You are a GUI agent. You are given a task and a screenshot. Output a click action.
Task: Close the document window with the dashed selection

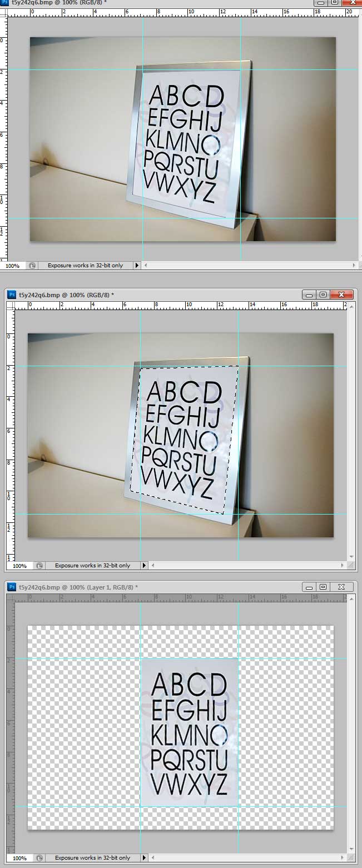342,294
